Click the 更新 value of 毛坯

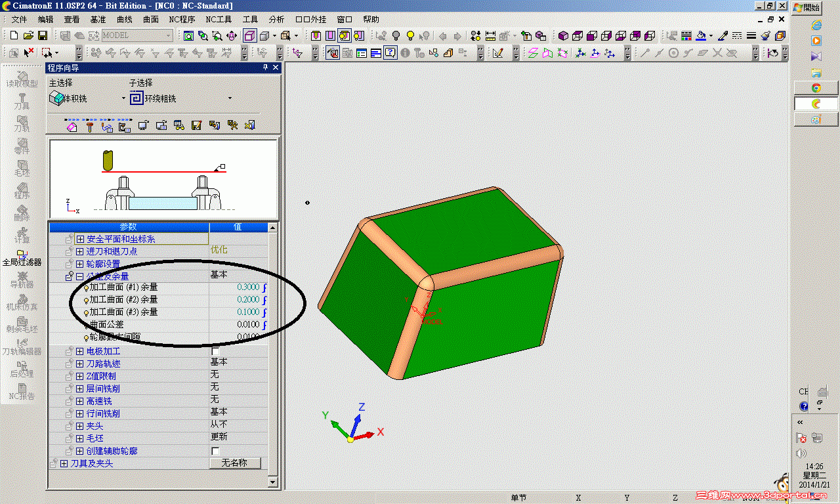[219, 437]
